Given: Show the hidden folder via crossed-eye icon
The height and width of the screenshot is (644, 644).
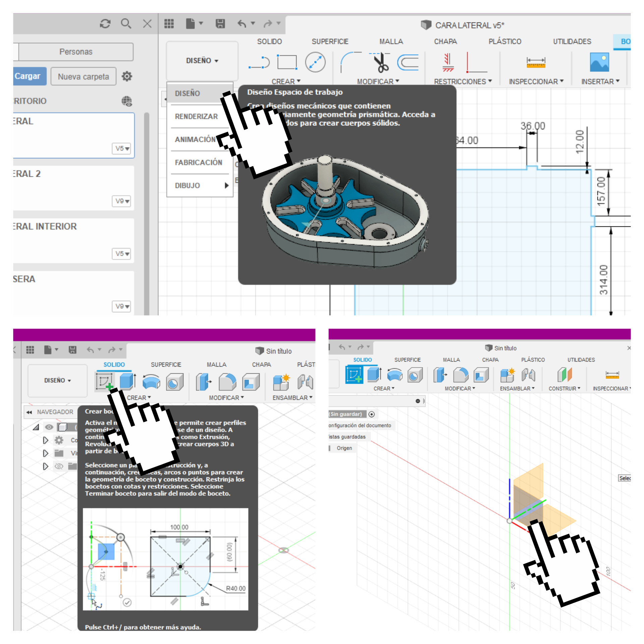Looking at the screenshot, I should 59,466.
